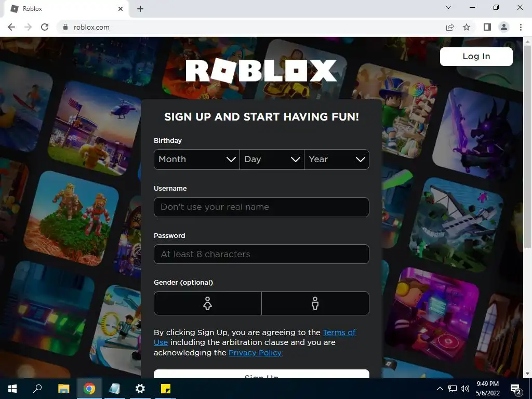Click the Roblox logo

(261, 71)
